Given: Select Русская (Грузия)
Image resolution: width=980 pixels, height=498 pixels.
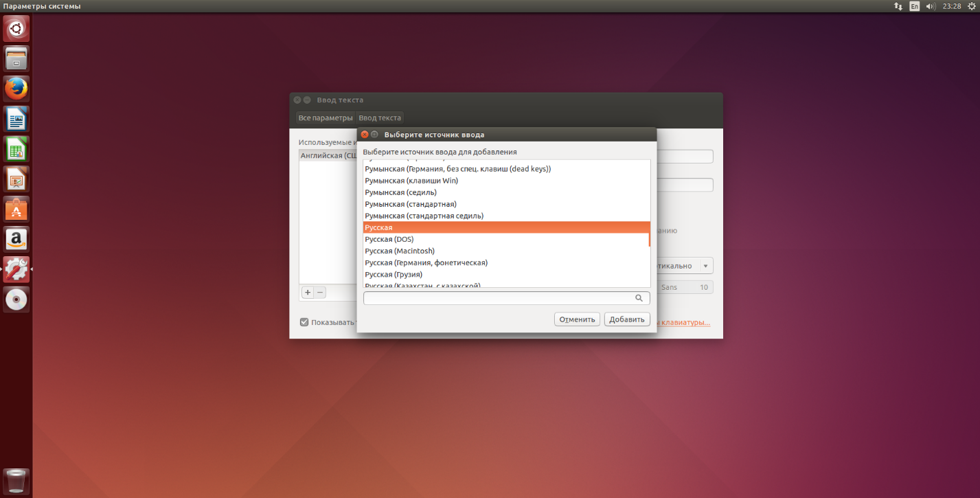Looking at the screenshot, I should [506, 274].
